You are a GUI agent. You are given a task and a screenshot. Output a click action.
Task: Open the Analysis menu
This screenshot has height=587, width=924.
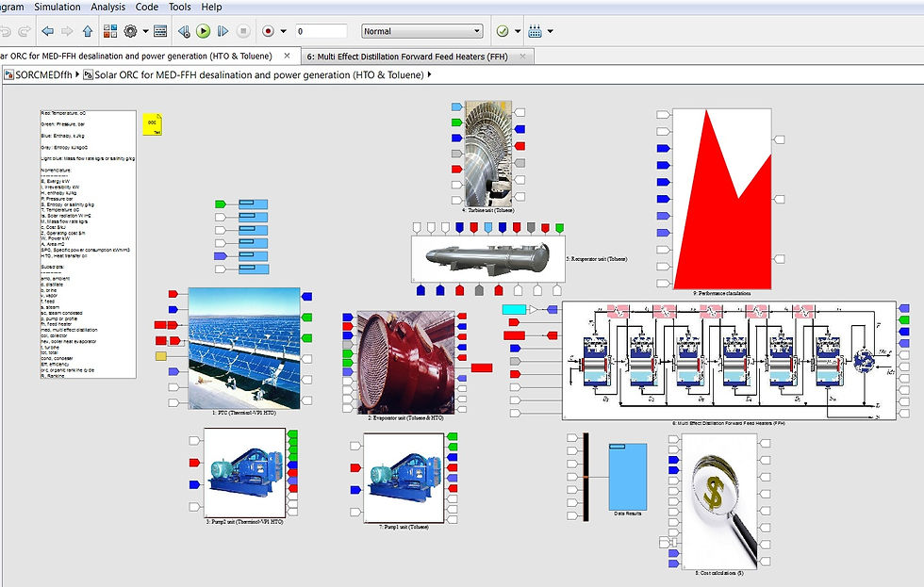tap(107, 7)
